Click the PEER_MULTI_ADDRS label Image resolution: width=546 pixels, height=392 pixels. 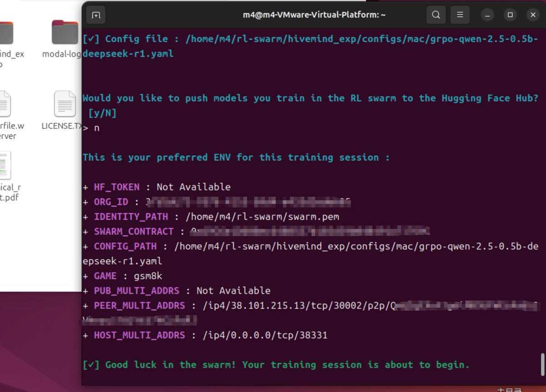click(139, 306)
